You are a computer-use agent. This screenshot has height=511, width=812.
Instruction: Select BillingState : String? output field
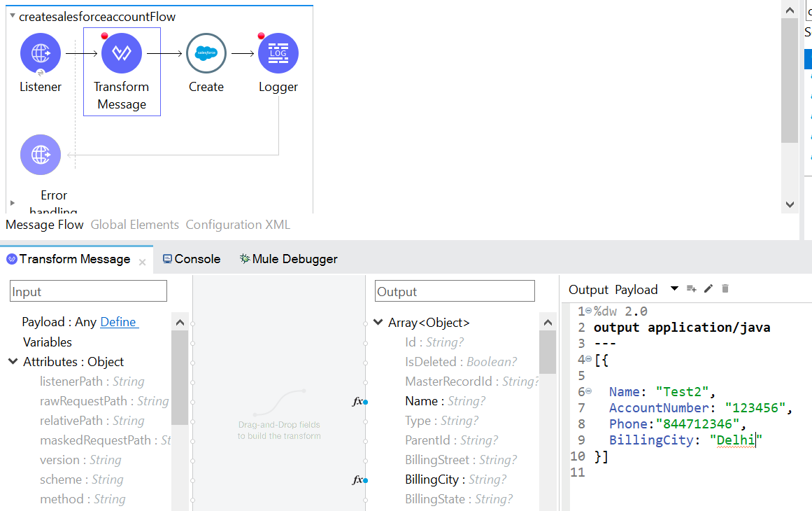[x=459, y=499]
